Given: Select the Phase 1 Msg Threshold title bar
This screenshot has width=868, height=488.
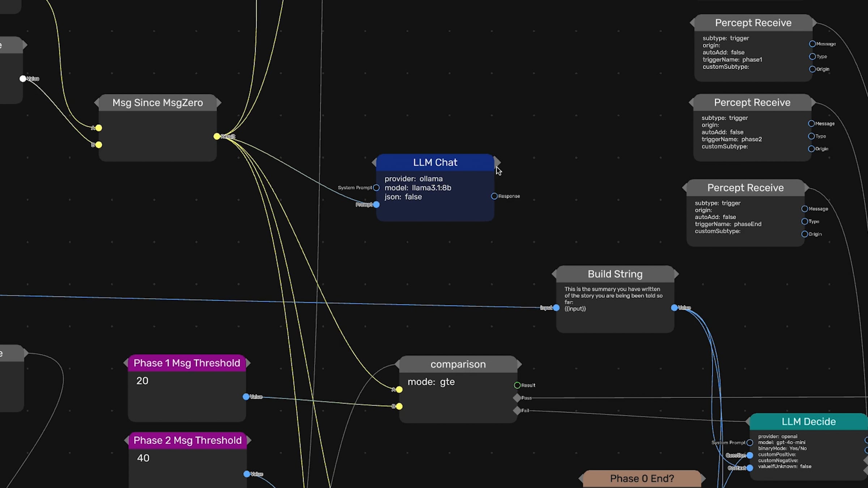Looking at the screenshot, I should pos(187,363).
